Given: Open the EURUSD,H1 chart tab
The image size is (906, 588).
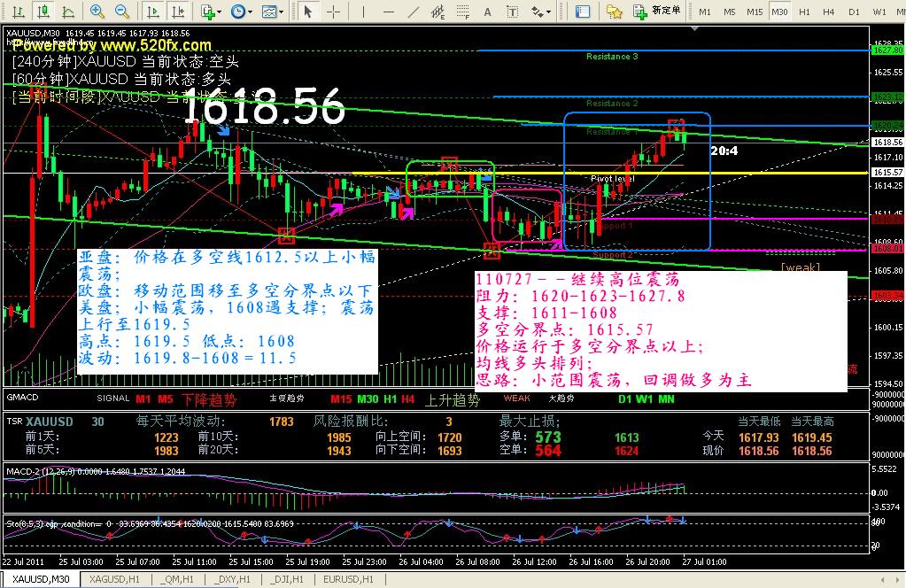Looking at the screenshot, I should tap(346, 579).
